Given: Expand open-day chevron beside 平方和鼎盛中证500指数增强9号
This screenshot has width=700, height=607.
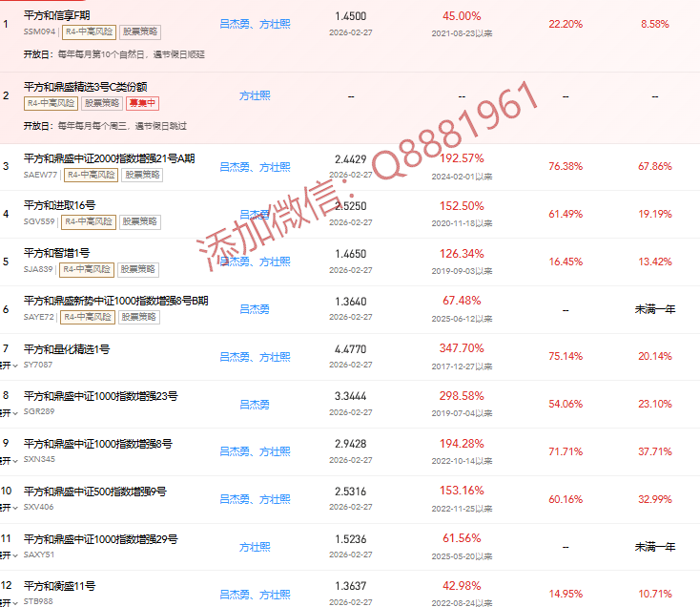Looking at the screenshot, I should click(x=13, y=508).
